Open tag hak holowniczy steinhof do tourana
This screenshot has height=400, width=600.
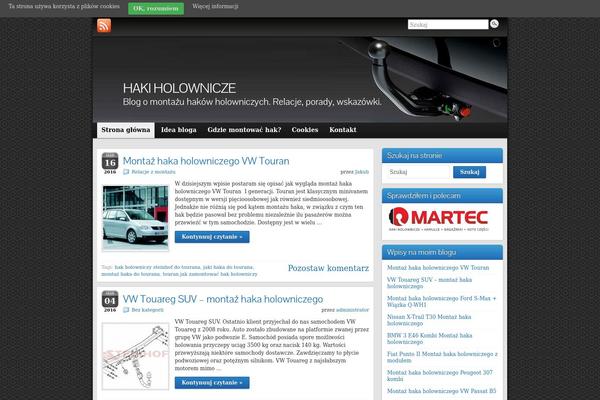click(158, 267)
